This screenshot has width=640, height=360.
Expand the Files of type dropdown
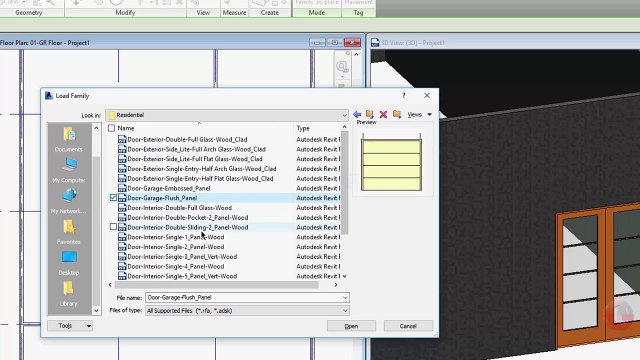[x=345, y=311]
